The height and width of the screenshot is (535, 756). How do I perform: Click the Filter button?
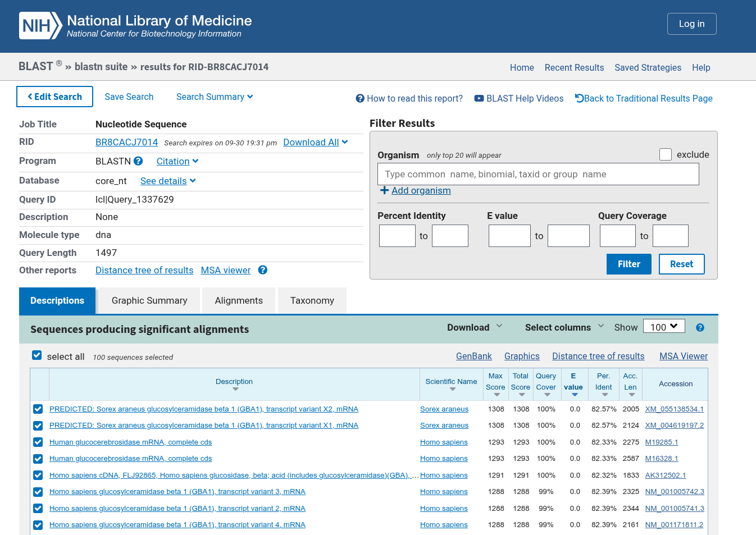point(629,264)
